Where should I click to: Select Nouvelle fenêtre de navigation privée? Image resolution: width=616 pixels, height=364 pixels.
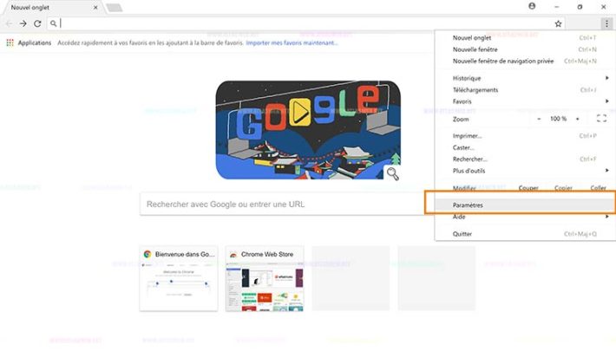[x=503, y=61]
